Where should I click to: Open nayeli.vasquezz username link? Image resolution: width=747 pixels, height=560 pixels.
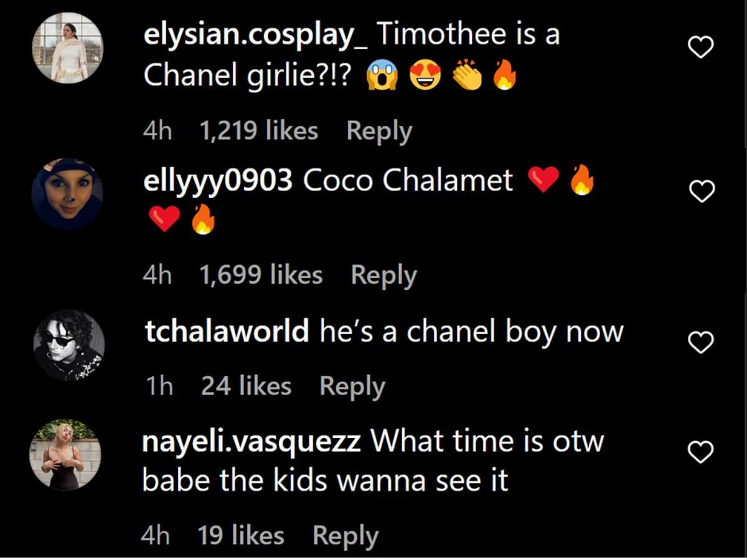coord(252,442)
